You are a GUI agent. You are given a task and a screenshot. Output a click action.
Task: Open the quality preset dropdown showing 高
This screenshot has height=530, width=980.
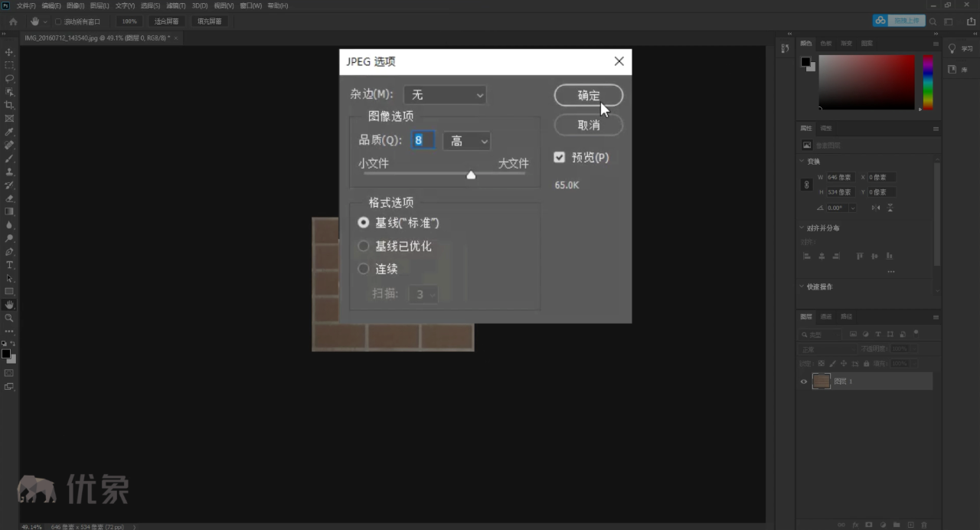pyautogui.click(x=466, y=141)
